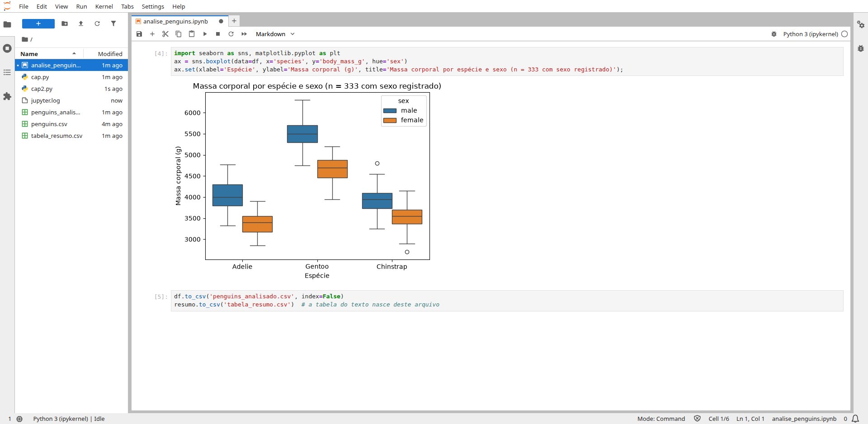
Task: Switch kernel via Python 3 (ipykernel)
Action: (x=811, y=34)
